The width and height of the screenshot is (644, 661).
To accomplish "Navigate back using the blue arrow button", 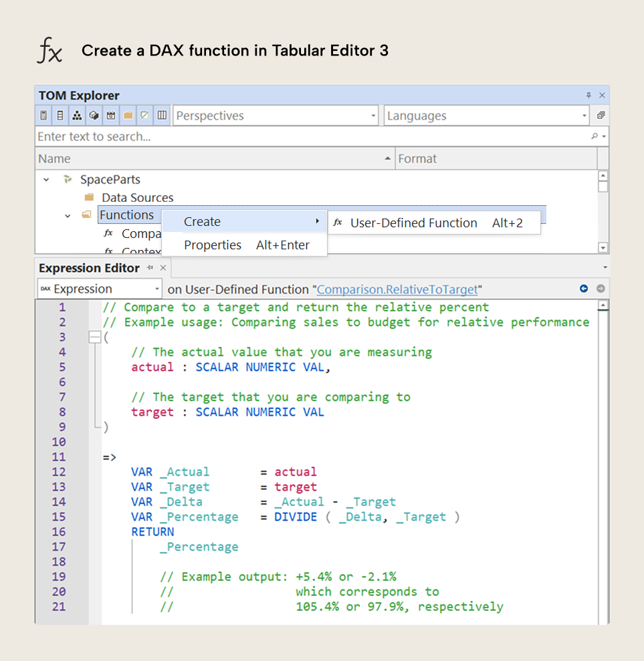I will [582, 289].
